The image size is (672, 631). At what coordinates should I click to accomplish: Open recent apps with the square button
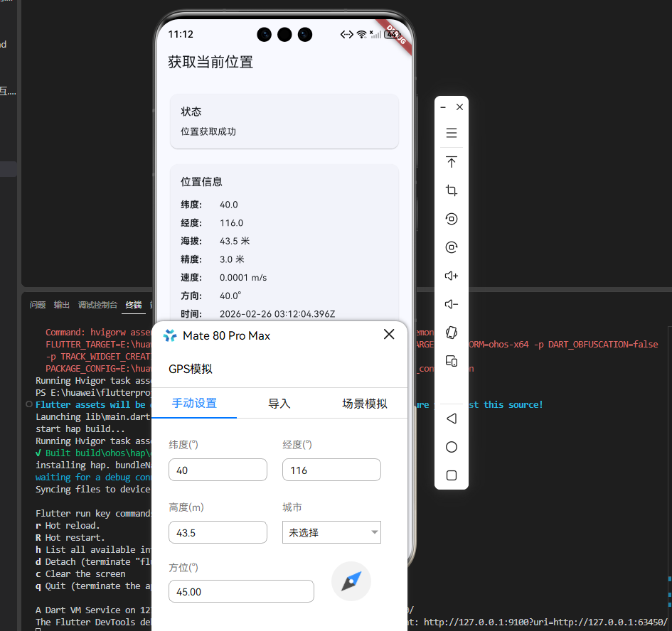(x=451, y=475)
